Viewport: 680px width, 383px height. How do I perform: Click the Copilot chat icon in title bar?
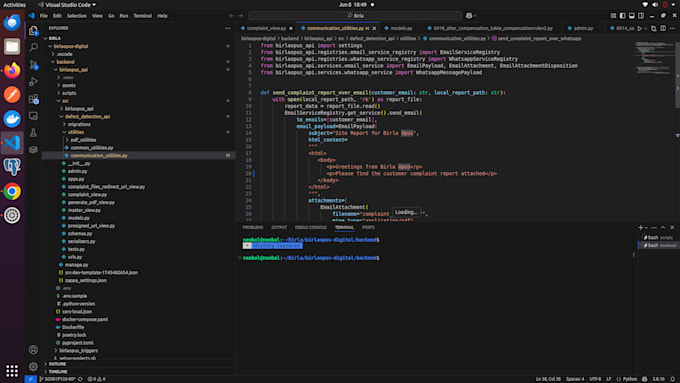point(469,16)
